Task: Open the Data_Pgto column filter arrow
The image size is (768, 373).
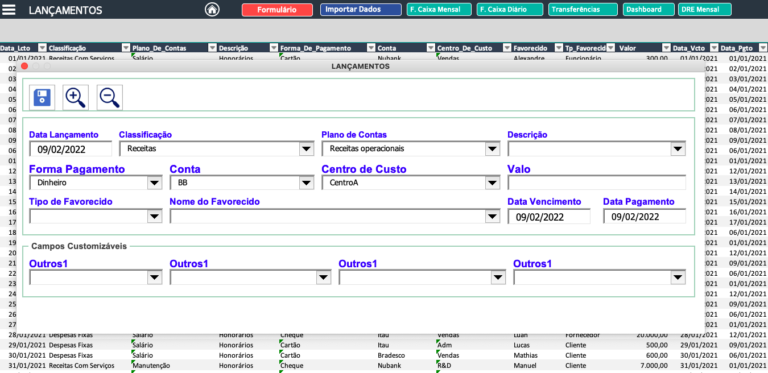Action: [x=763, y=47]
